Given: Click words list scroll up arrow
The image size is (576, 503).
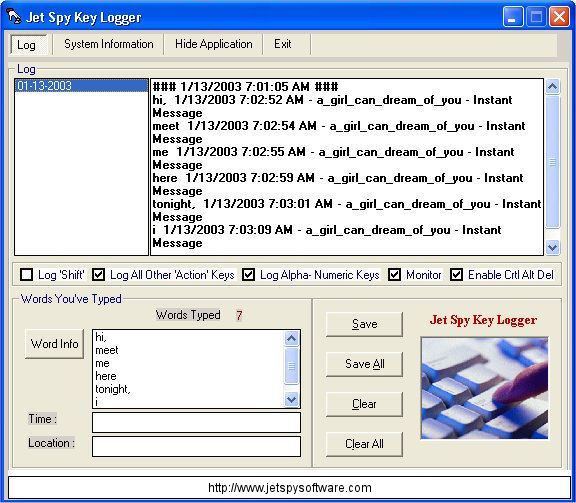Looking at the screenshot, I should [x=292, y=338].
